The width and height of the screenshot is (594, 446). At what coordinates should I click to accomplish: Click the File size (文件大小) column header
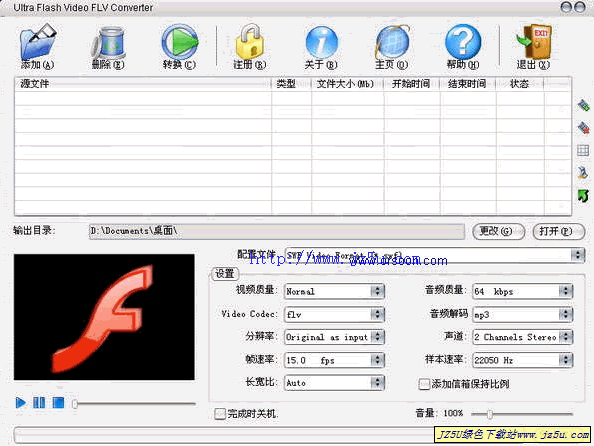coord(347,84)
